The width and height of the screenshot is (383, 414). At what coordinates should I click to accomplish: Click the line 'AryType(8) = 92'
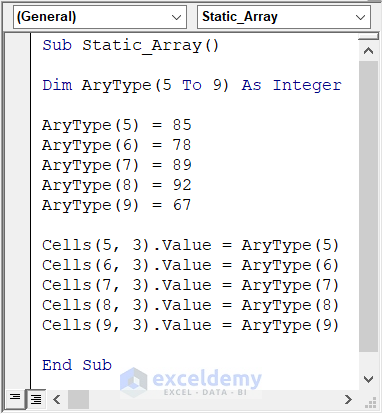117,185
